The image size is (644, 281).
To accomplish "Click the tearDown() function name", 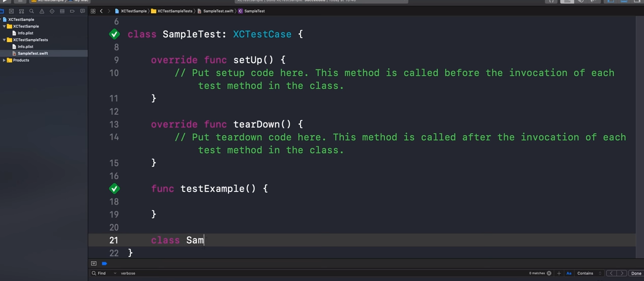I will point(262,124).
